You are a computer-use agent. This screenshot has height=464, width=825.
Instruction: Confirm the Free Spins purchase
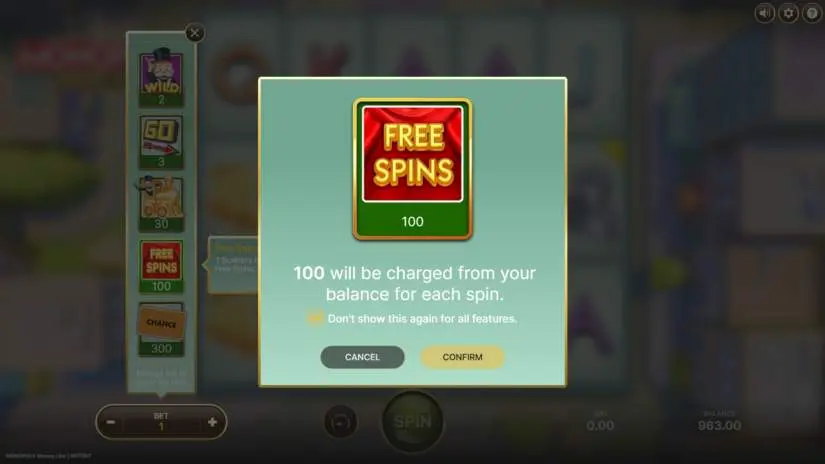[462, 357]
